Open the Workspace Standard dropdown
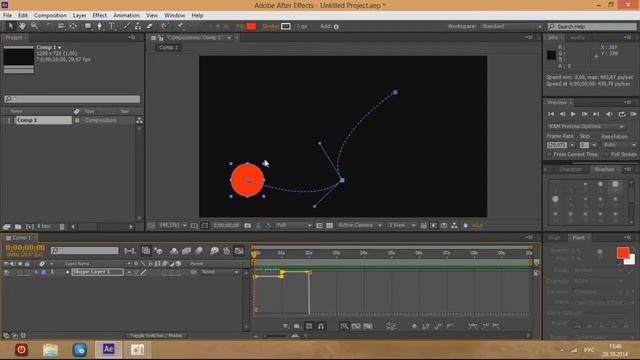Image resolution: width=640 pixels, height=360 pixels. (511, 26)
